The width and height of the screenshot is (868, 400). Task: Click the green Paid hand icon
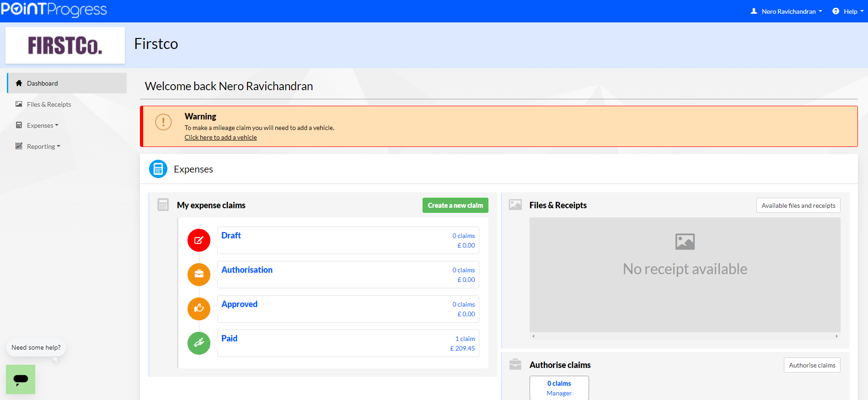tap(199, 343)
